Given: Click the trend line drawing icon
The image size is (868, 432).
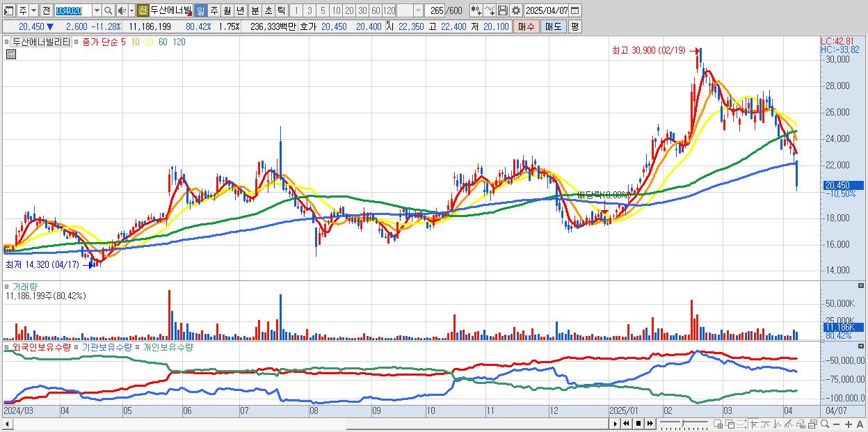Looking at the screenshot, I should (x=766, y=424).
